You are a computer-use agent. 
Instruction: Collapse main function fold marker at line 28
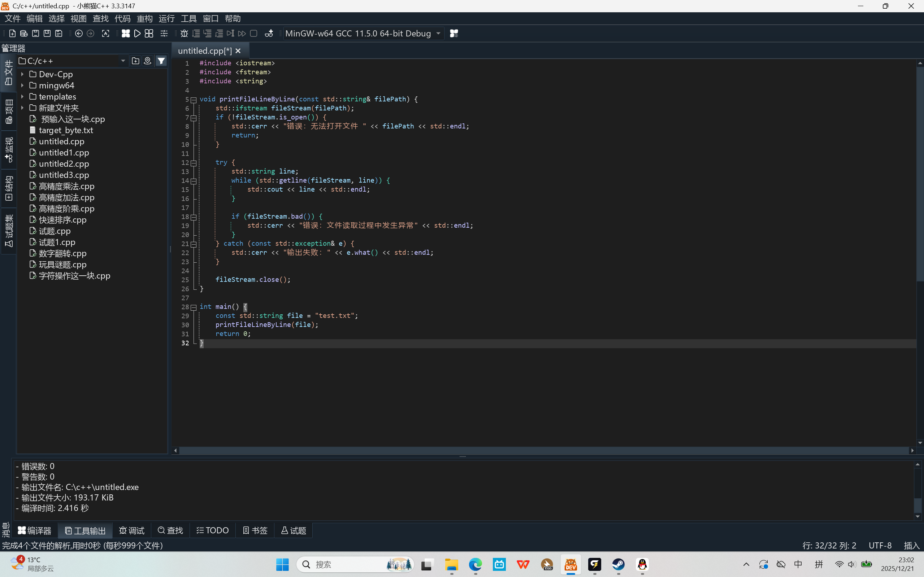click(x=194, y=307)
